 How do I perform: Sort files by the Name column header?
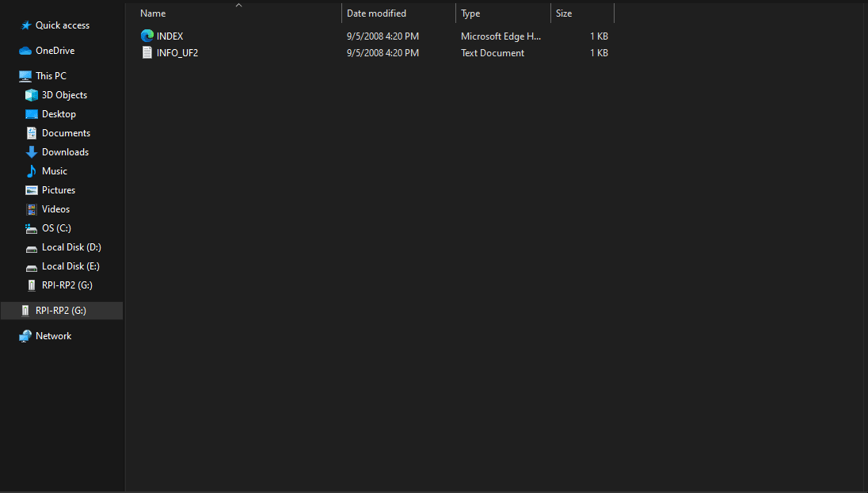(153, 13)
